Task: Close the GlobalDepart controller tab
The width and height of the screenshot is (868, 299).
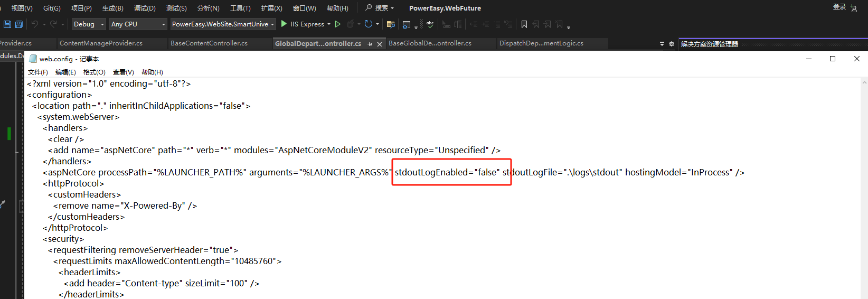Action: pos(379,44)
